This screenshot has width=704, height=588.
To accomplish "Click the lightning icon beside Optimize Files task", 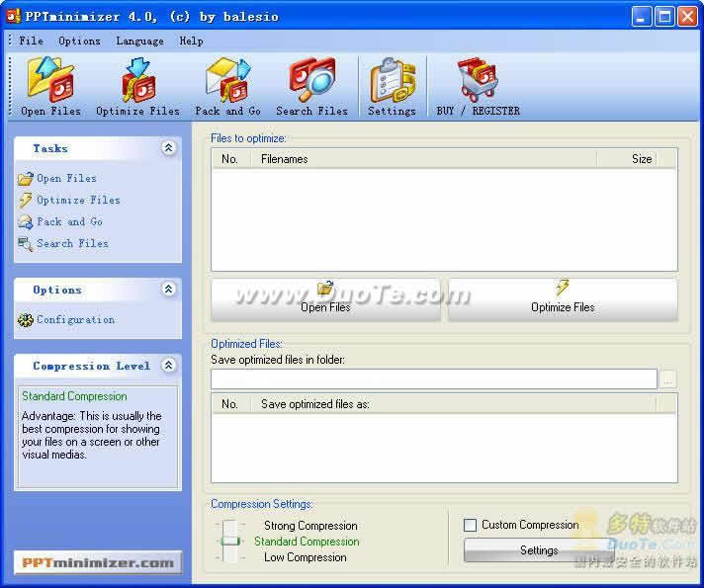I will (x=25, y=201).
